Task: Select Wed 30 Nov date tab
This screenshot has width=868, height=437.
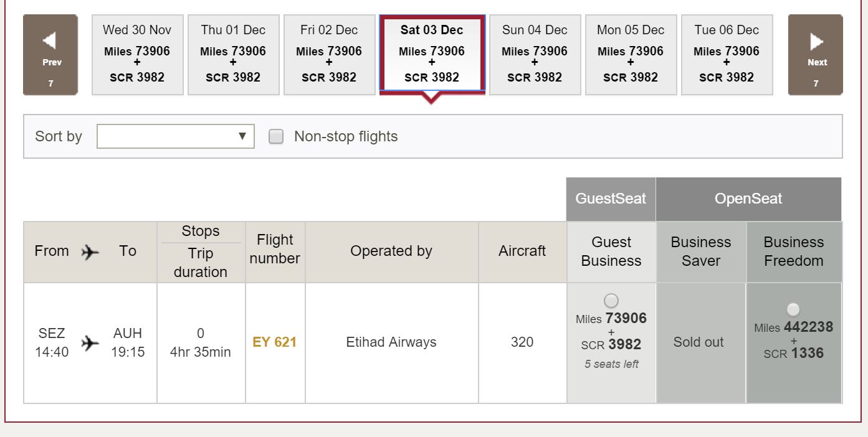Action: [137, 55]
